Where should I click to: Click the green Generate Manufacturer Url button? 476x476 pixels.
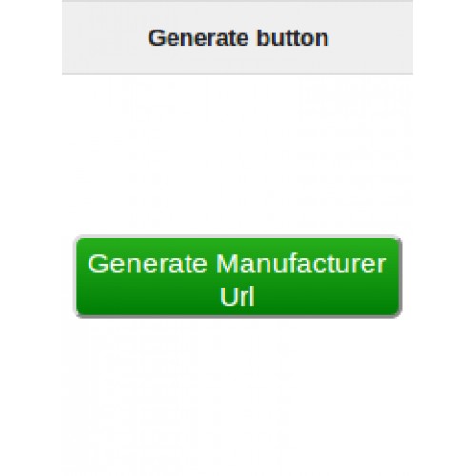(238, 277)
